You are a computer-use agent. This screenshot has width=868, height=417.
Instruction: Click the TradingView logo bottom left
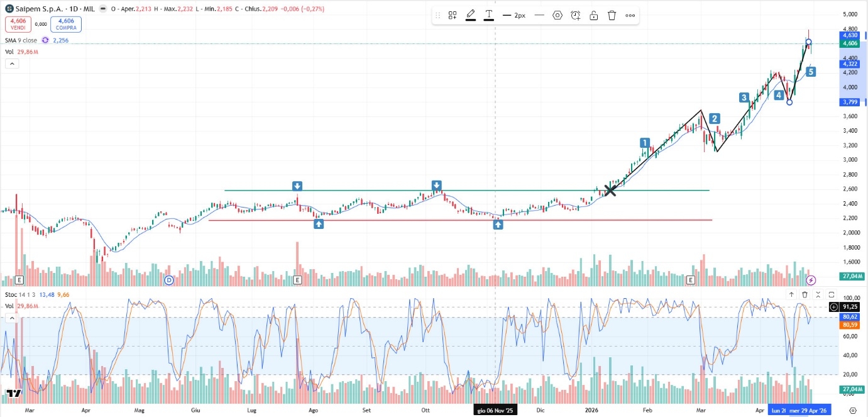pyautogui.click(x=13, y=393)
